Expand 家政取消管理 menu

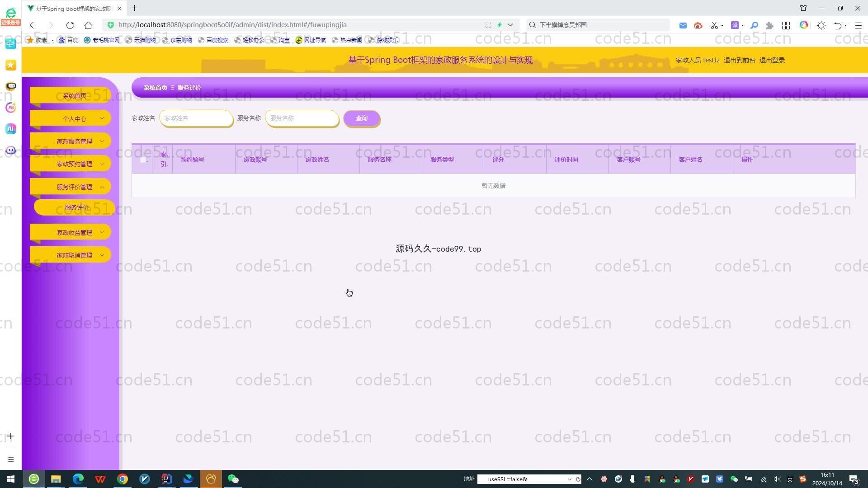click(x=70, y=255)
